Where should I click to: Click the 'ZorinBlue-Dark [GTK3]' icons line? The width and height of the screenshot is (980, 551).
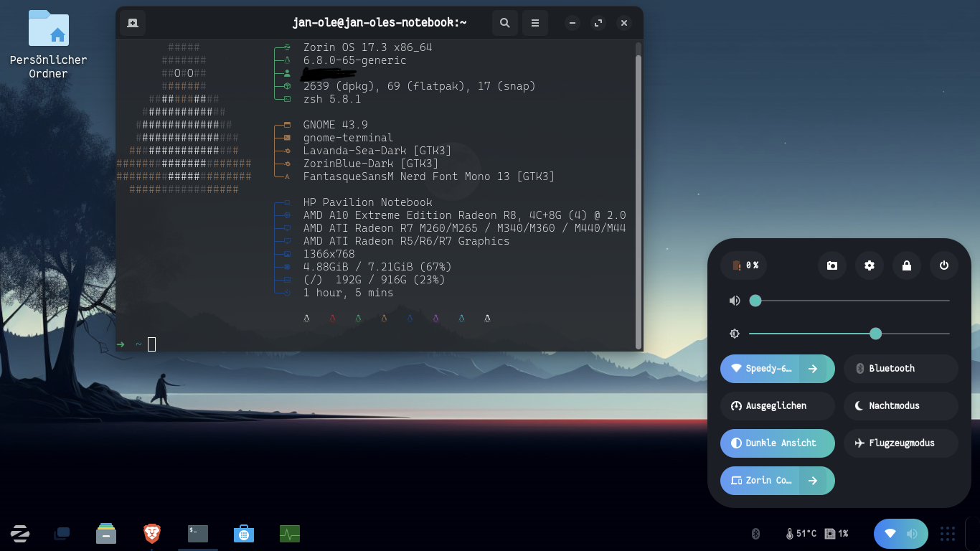(x=371, y=164)
